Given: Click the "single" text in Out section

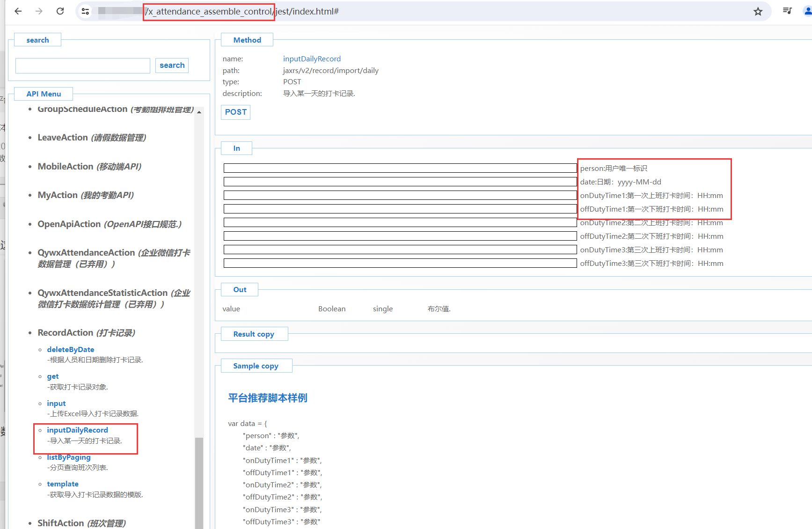Looking at the screenshot, I should (383, 309).
